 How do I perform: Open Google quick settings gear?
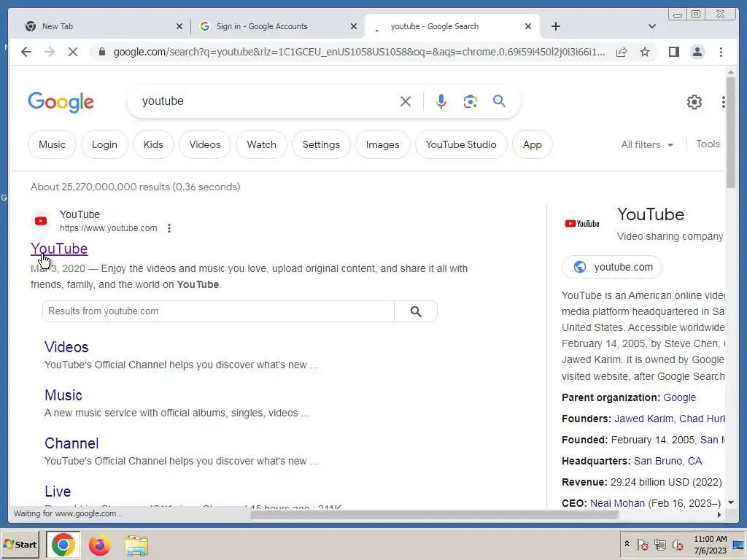tap(694, 102)
